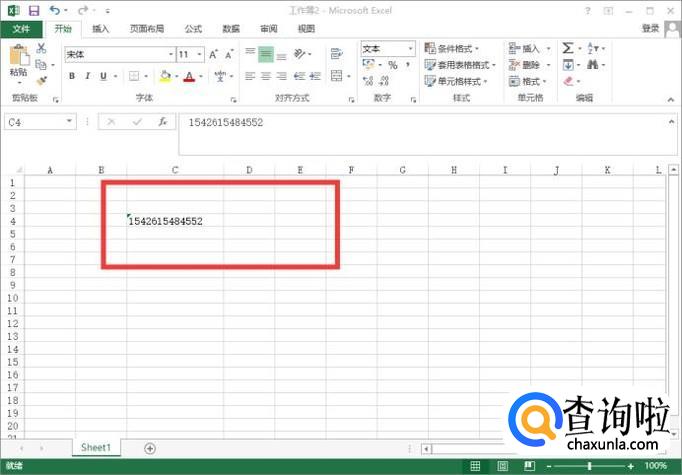Click the text orientation icon

(300, 54)
